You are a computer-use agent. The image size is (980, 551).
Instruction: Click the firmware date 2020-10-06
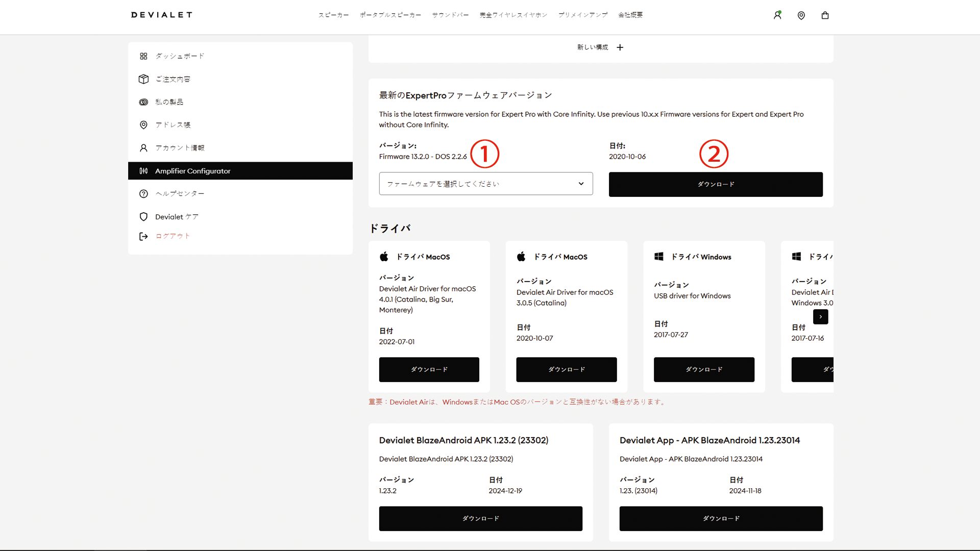627,157
